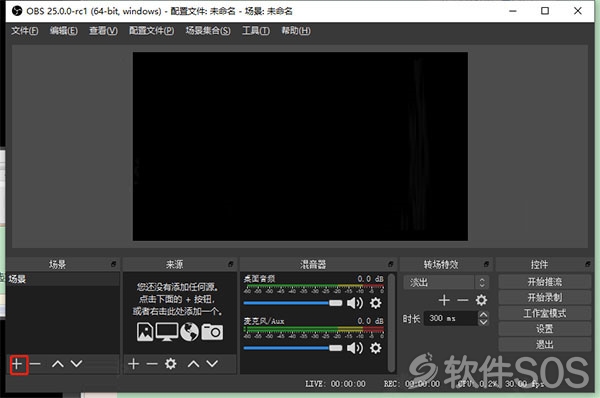Move source up in Sources panel
This screenshot has height=398, width=600.
194,364
